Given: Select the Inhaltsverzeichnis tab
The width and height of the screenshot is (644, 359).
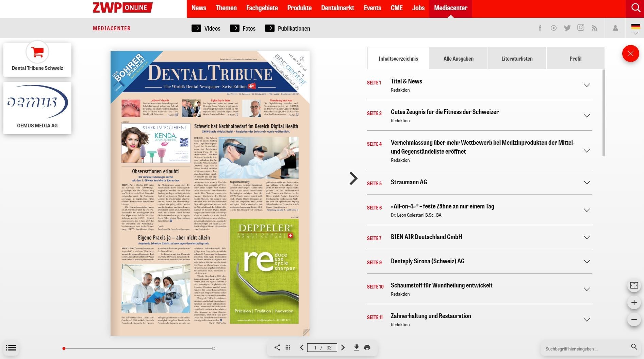Looking at the screenshot, I should [398, 59].
